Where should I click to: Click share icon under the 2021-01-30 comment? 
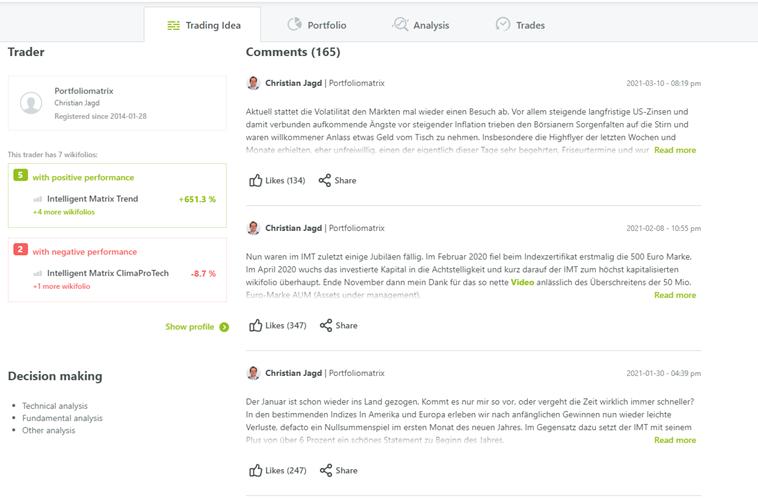pyautogui.click(x=326, y=470)
